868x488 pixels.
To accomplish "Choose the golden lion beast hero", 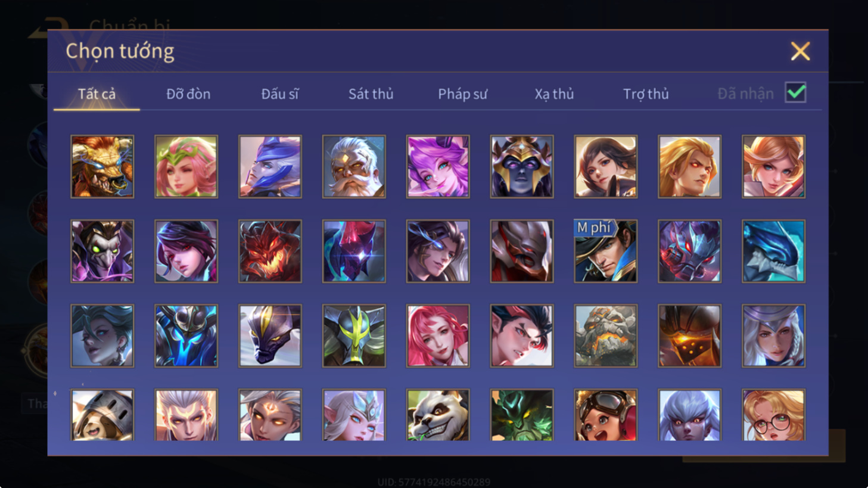I will click(102, 166).
